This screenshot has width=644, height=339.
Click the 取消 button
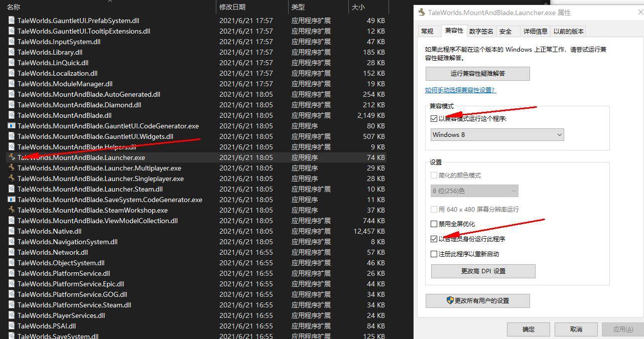(x=576, y=329)
